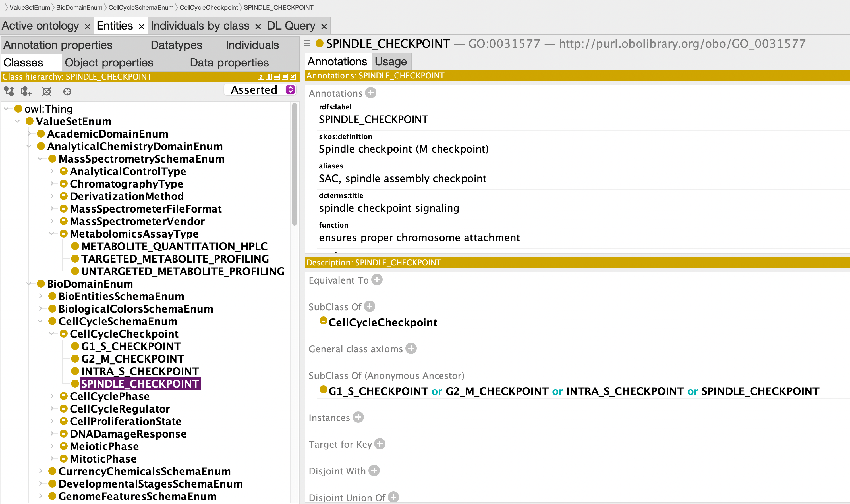Close the Entities tab
850x504 pixels.
click(142, 26)
